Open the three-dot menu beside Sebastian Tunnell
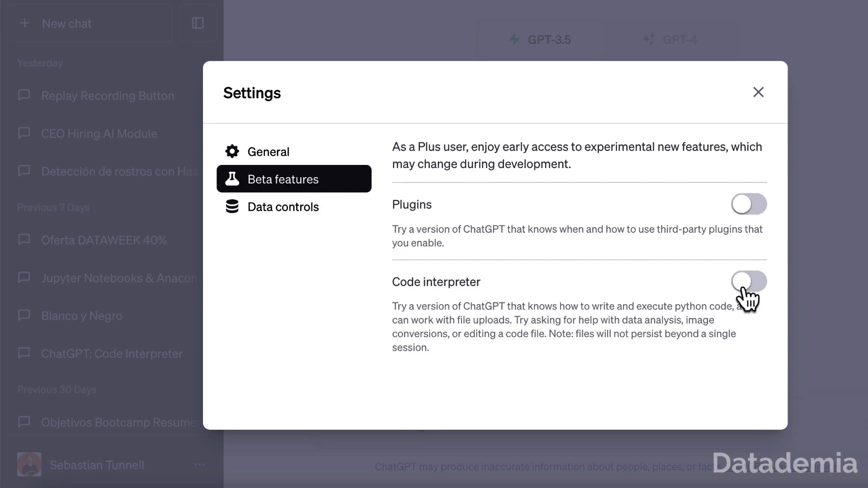 (199, 465)
